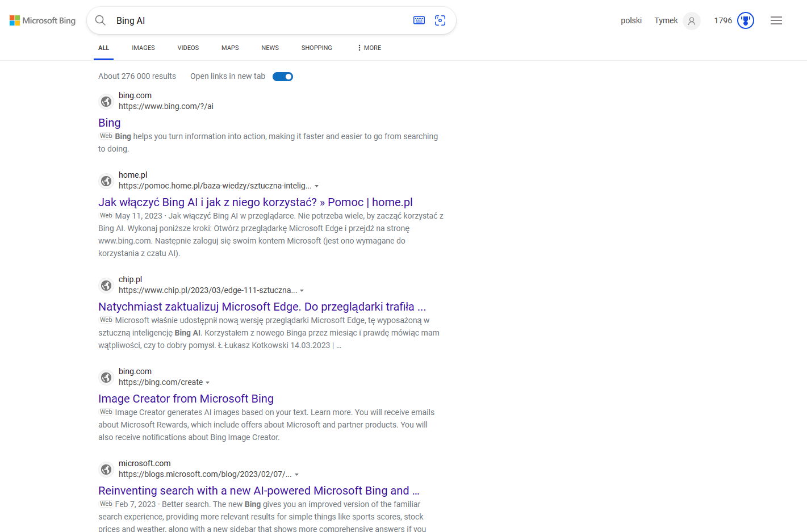Expand dropdown arrow next to bing.com/create URL

coord(208,383)
